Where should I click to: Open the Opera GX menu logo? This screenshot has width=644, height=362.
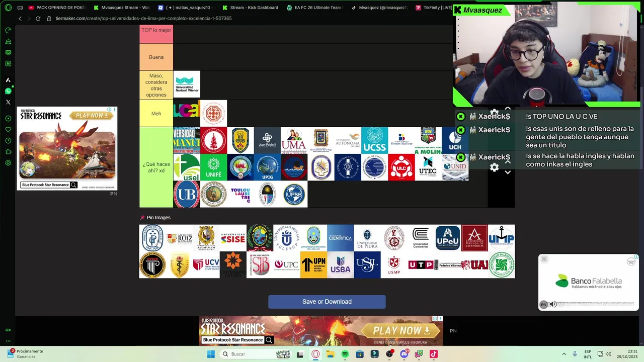(8, 8)
